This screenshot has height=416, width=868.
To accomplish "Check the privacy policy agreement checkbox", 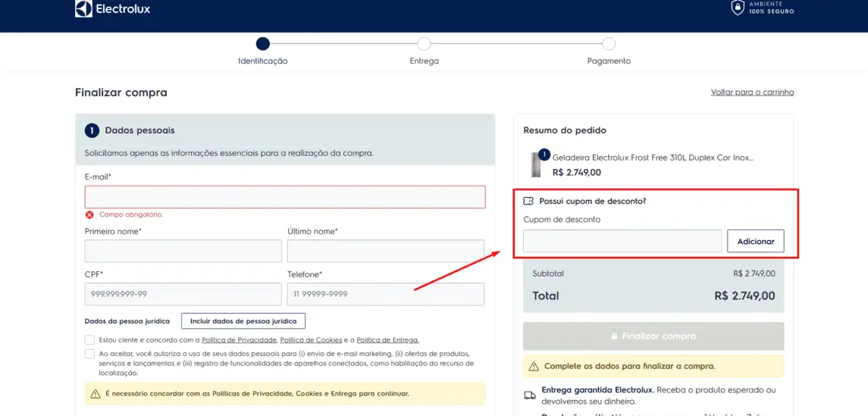I will click(89, 339).
